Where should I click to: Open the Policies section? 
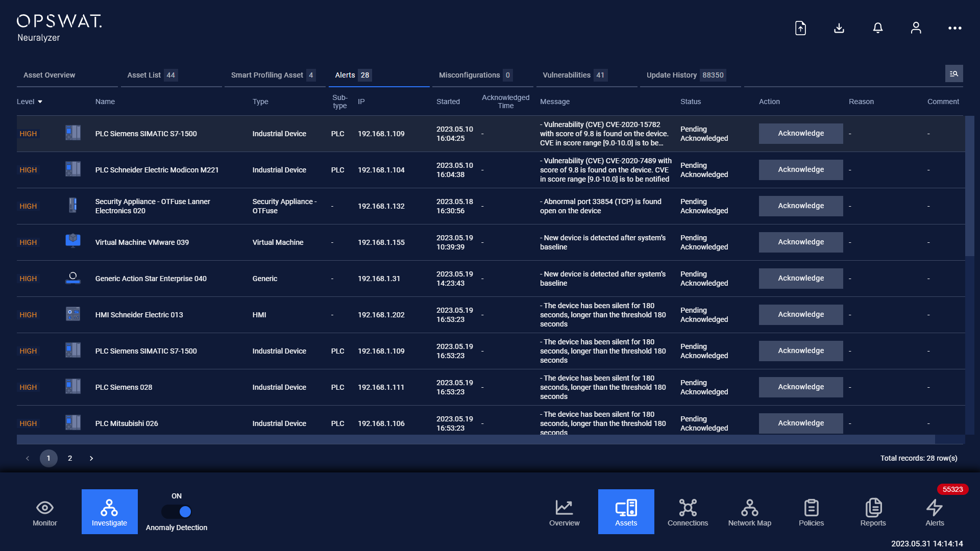pos(812,512)
